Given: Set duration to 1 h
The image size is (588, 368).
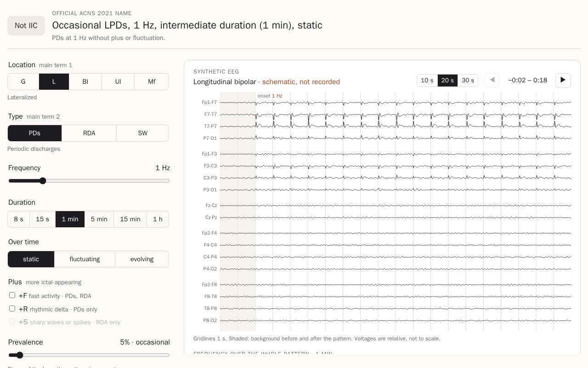Looking at the screenshot, I should click(x=158, y=219).
